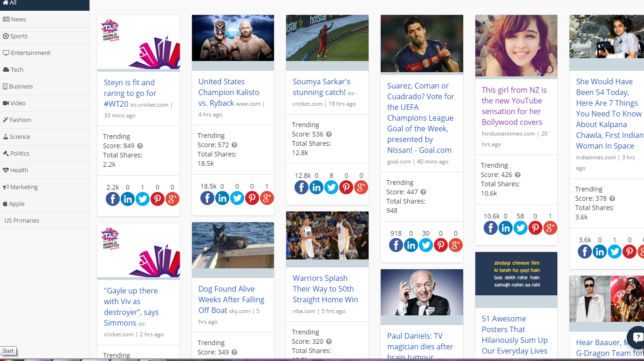Read the Kalpana Chawla article

[x=609, y=114]
